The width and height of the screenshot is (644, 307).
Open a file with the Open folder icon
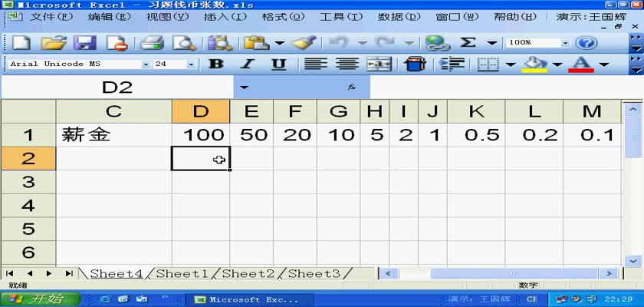pos(53,43)
